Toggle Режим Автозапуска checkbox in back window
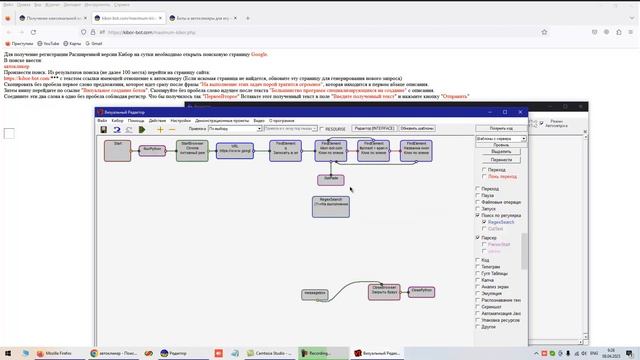Image resolution: width=640 pixels, height=360 pixels. pyautogui.click(x=542, y=123)
